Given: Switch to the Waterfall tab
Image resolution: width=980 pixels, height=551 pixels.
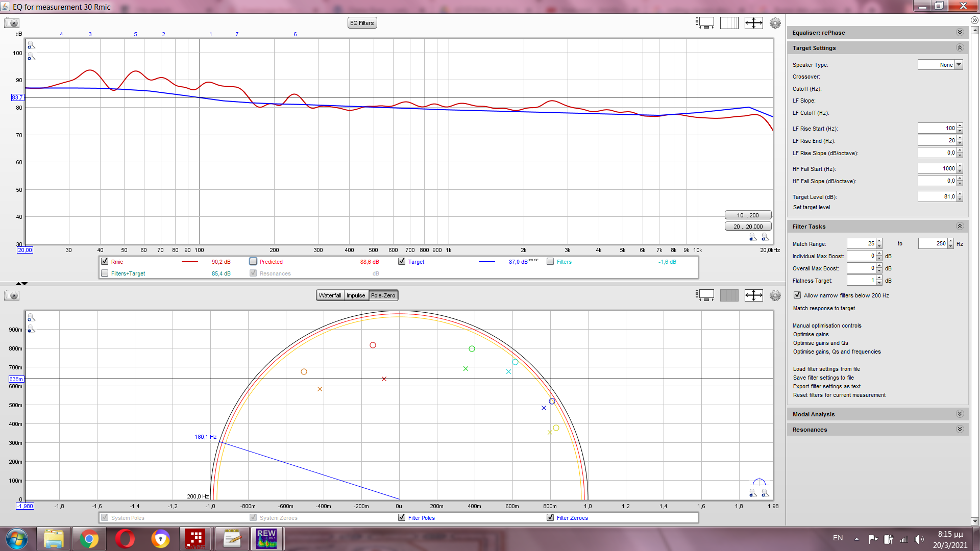Looking at the screenshot, I should coord(330,295).
